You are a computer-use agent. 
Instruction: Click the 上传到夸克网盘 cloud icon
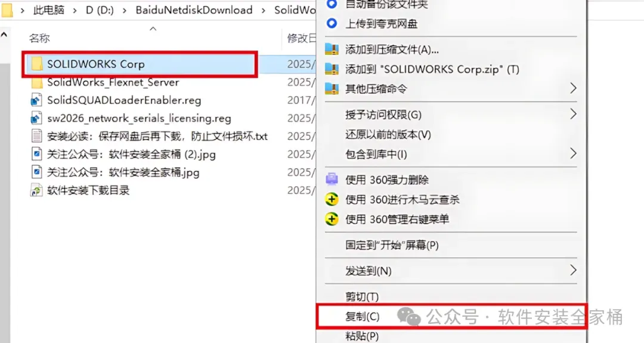[x=332, y=23]
